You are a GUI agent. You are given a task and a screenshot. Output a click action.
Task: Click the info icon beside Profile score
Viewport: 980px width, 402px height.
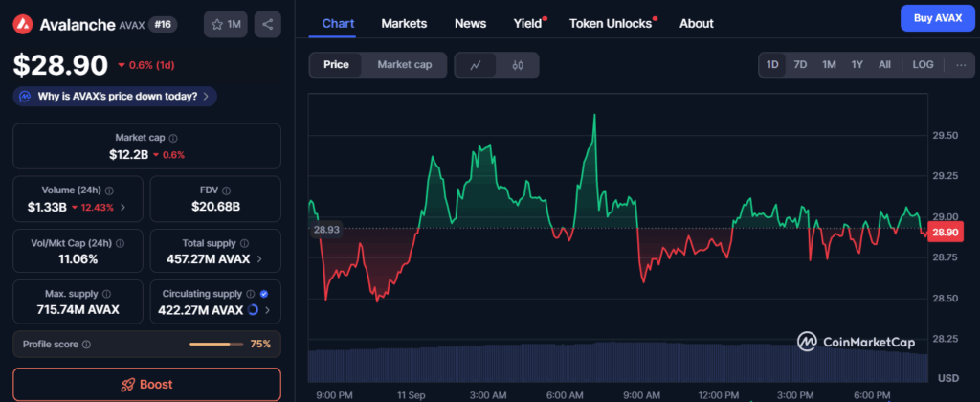tap(87, 345)
